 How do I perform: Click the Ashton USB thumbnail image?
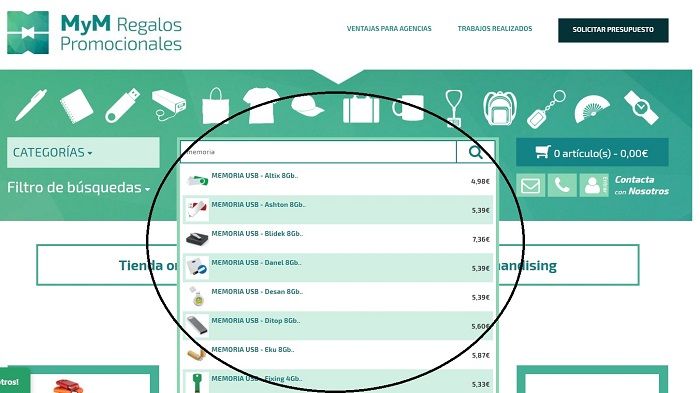pyautogui.click(x=197, y=209)
